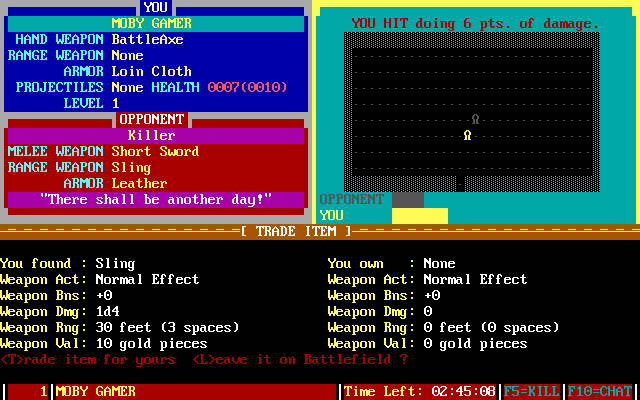
Task: Click the health value 0007(0010)
Action: pyautogui.click(x=248, y=87)
